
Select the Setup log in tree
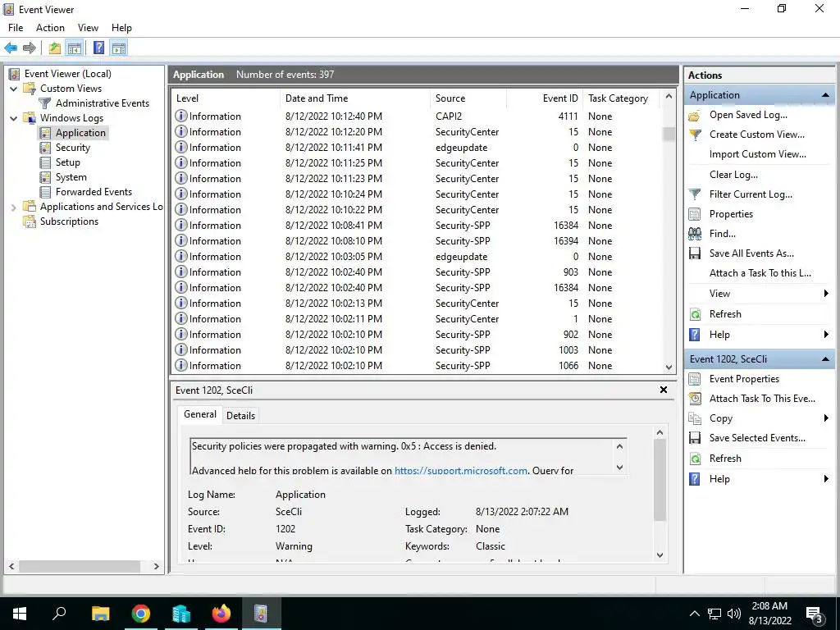(67, 162)
